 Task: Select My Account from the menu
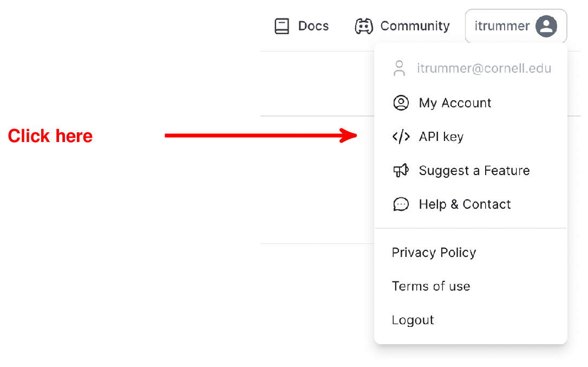click(x=471, y=102)
